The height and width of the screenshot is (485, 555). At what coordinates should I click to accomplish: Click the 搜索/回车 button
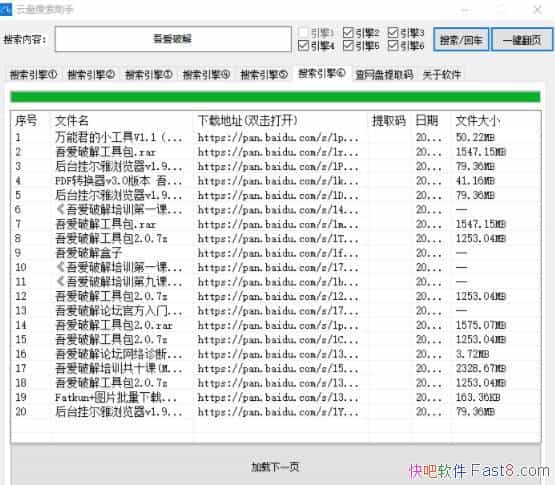(x=461, y=40)
